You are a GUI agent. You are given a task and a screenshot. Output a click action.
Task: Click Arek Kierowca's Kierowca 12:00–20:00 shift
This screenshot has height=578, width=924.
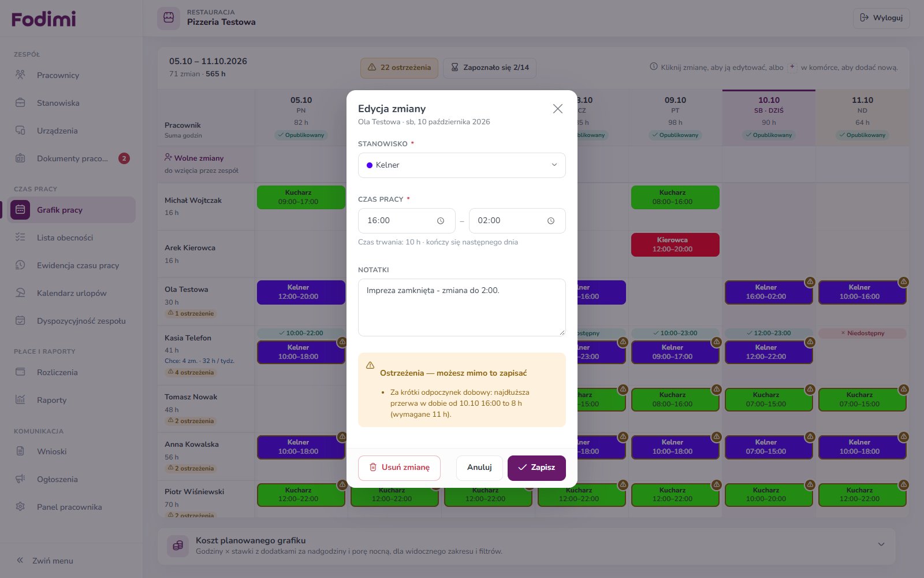coord(675,244)
